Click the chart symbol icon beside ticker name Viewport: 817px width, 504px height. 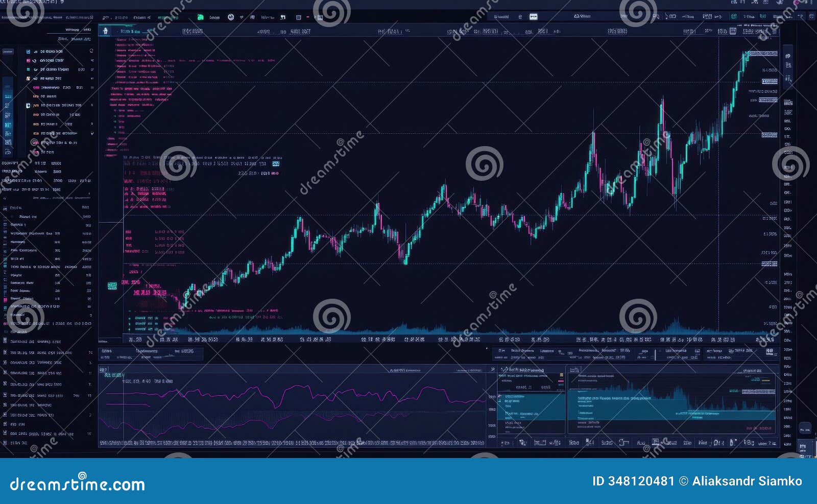tap(106, 31)
